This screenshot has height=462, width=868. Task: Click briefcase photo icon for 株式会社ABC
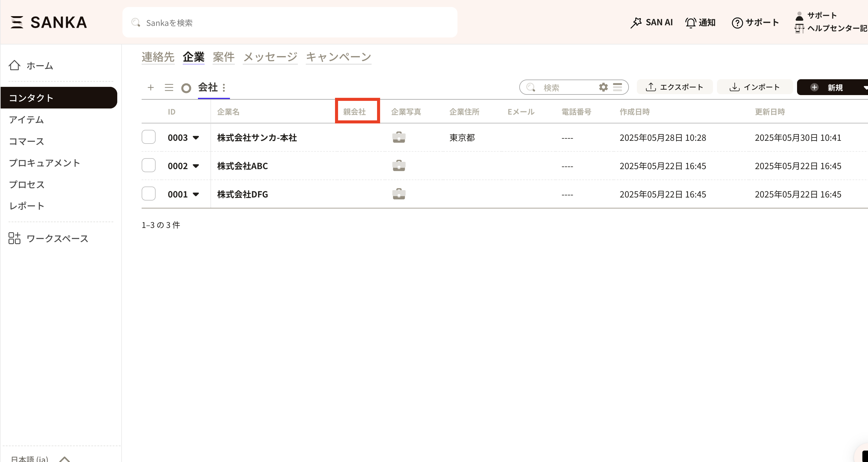pos(399,166)
